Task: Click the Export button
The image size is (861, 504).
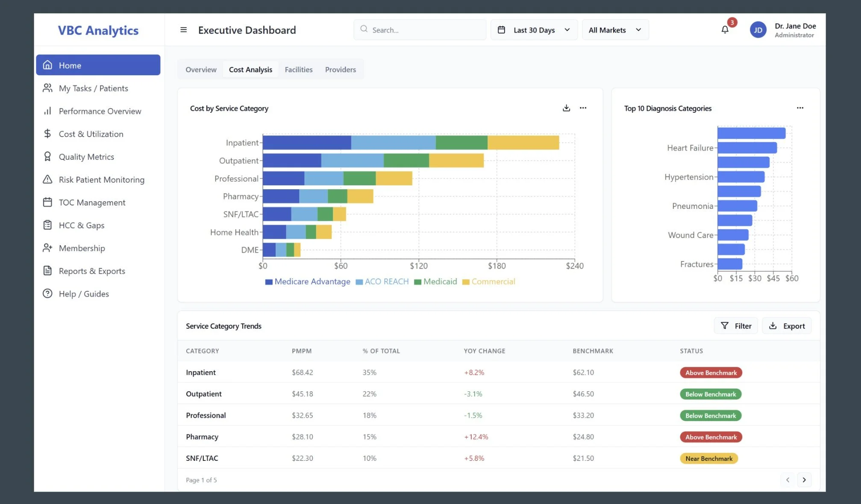Action: (787, 326)
